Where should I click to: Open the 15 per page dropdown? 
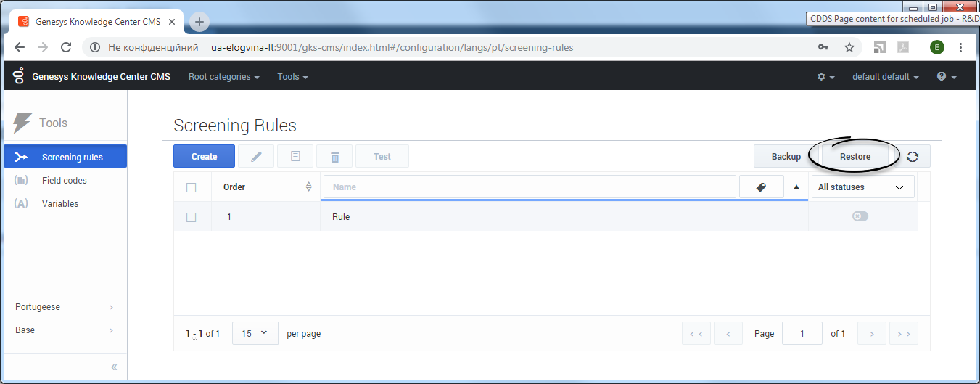point(255,333)
